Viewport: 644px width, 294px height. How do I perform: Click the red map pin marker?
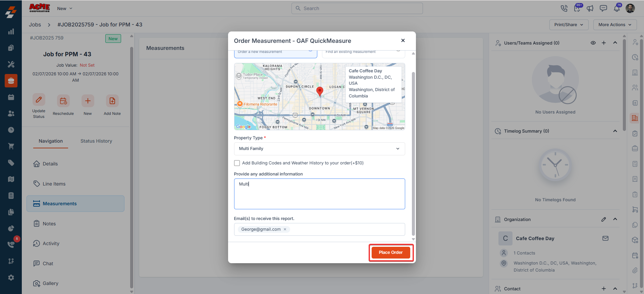(320, 91)
